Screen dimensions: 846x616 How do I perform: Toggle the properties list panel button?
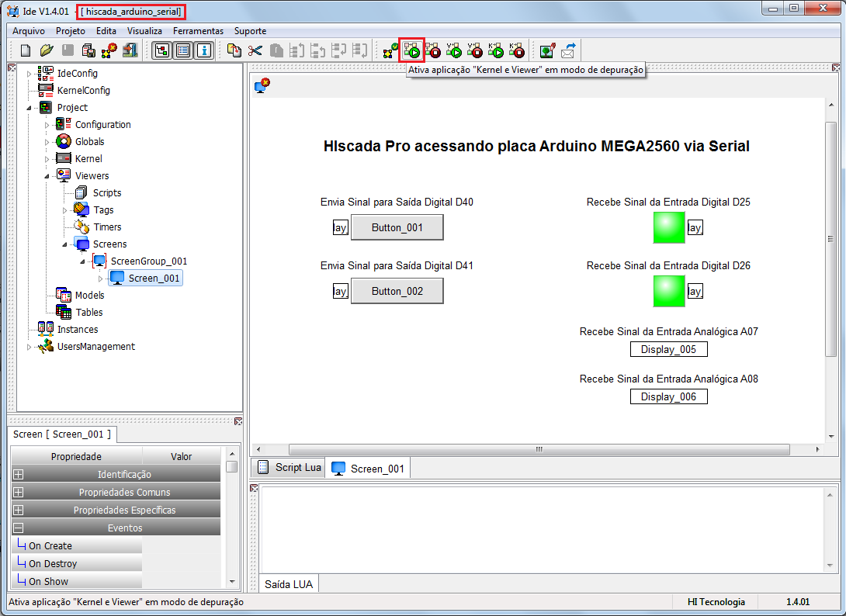click(183, 50)
